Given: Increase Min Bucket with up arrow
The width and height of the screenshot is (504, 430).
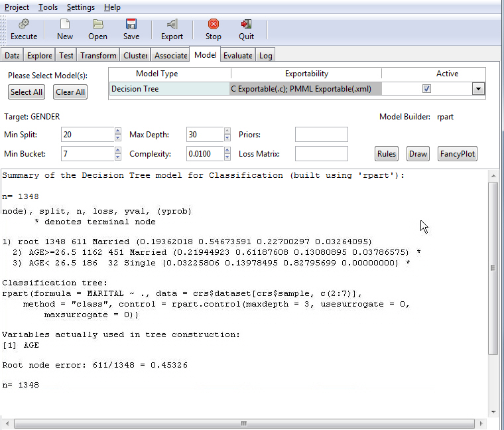Looking at the screenshot, I should pyautogui.click(x=117, y=150).
